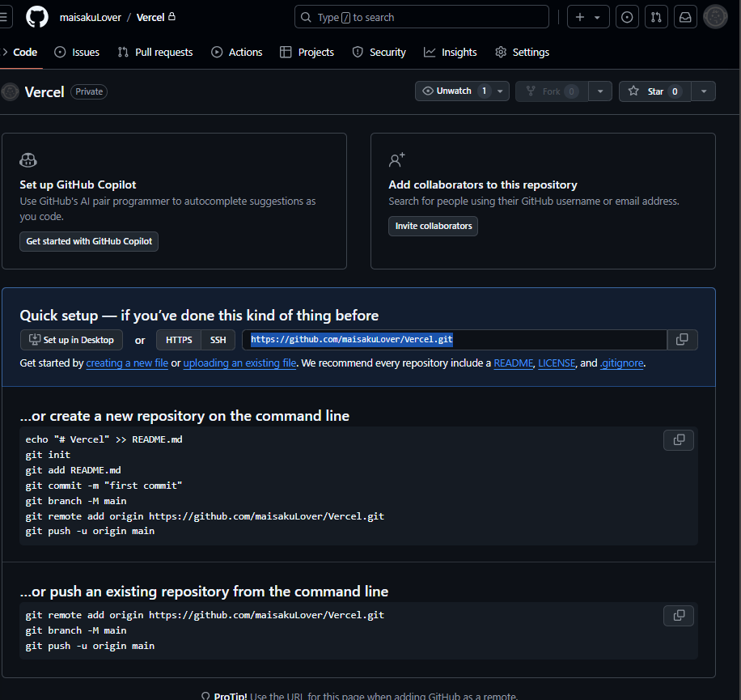741x700 pixels.
Task: Click the Set up GitHub Copilot heading
Action: [x=78, y=185]
